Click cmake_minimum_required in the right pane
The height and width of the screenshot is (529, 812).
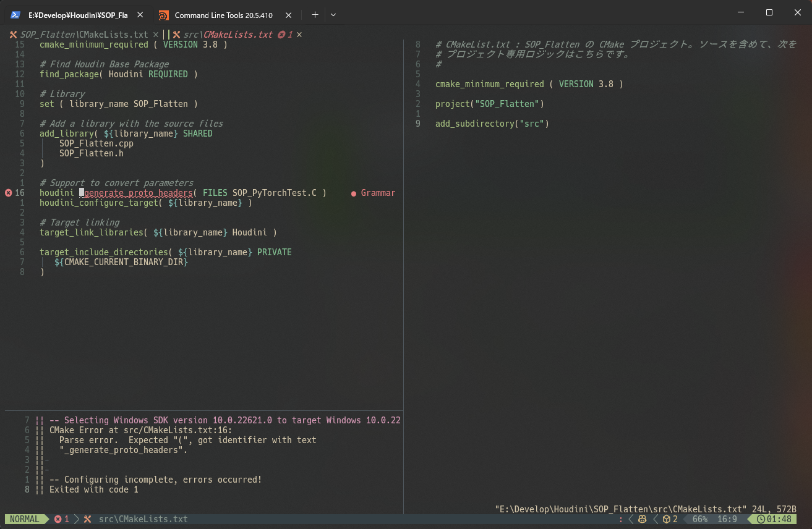pos(490,84)
